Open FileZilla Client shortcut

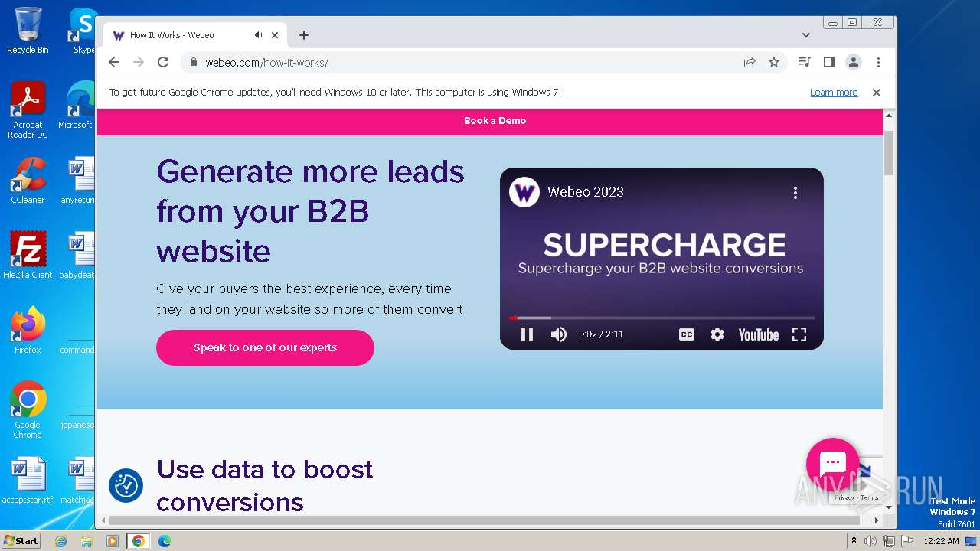28,256
